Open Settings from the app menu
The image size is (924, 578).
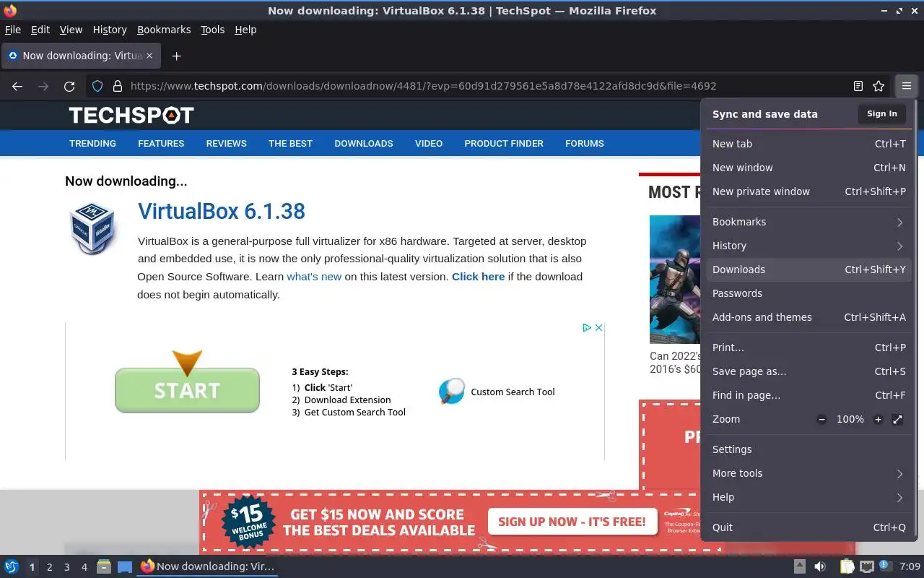808,449
